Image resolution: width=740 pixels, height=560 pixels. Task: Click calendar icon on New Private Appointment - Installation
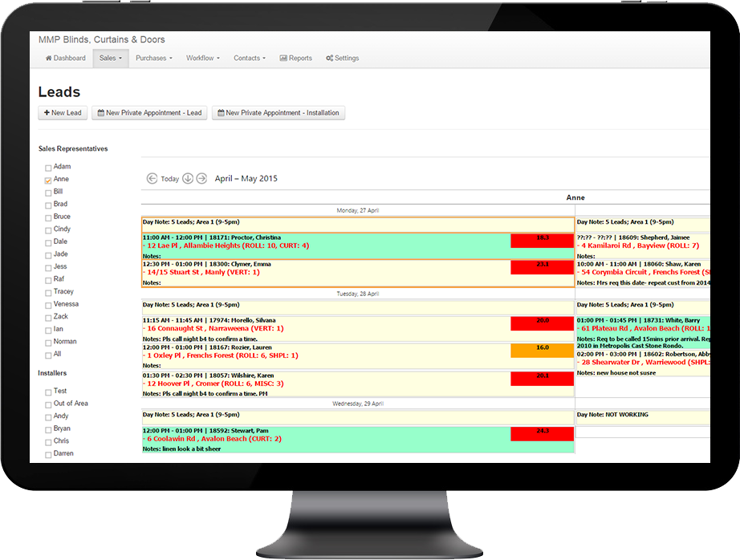tap(219, 113)
